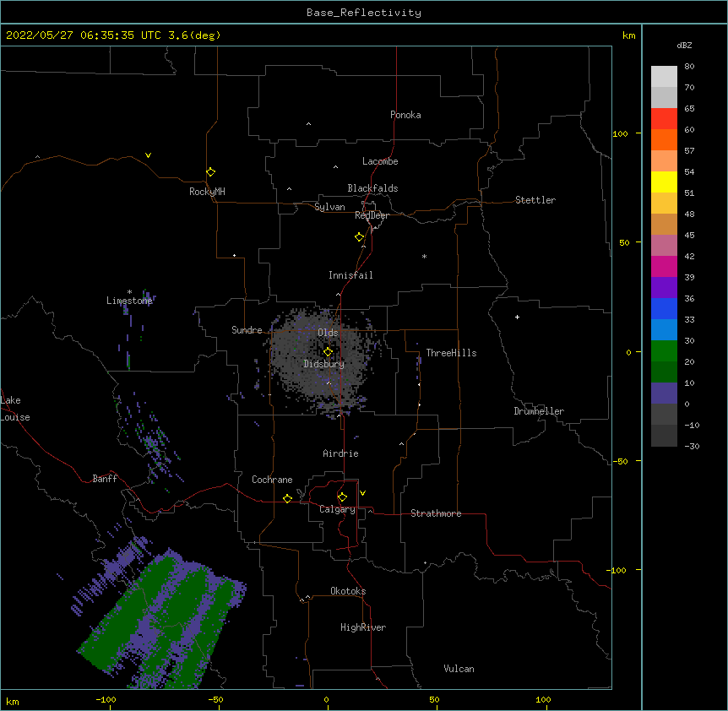
Task: Click the asterisk marker above Limestone
Action: point(129,292)
